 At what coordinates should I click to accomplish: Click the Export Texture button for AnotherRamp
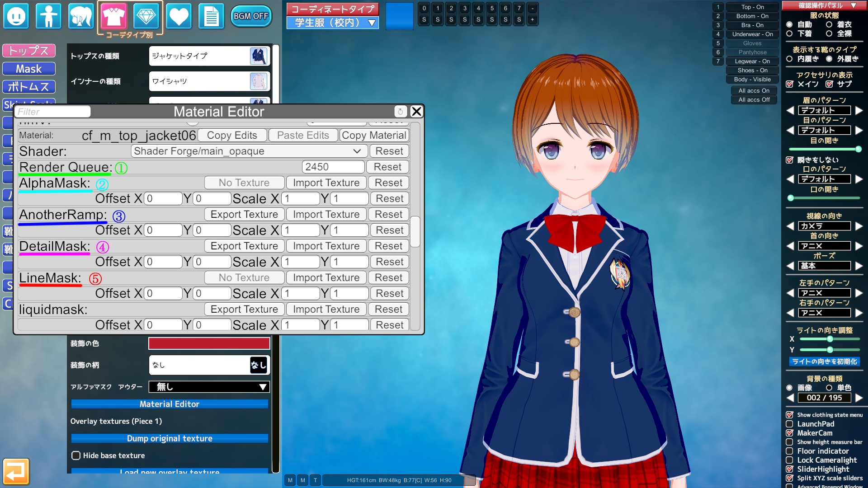pyautogui.click(x=244, y=214)
